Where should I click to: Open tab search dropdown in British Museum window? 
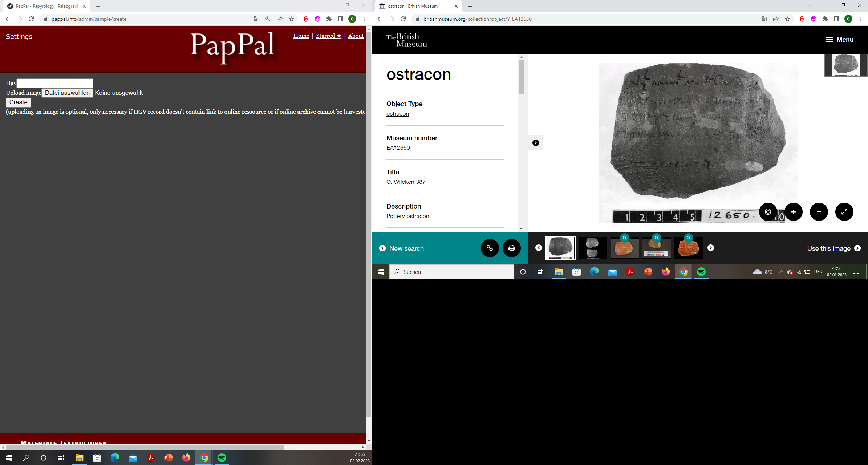tap(809, 5)
